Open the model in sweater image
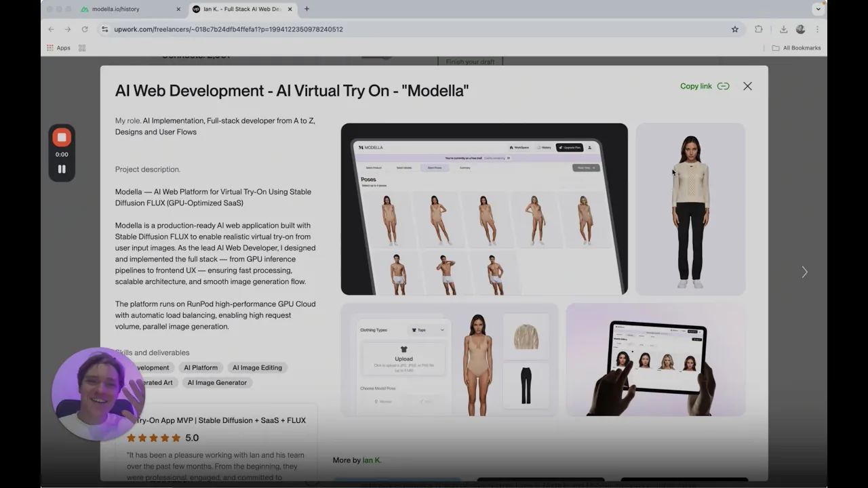868x488 pixels. click(x=690, y=209)
